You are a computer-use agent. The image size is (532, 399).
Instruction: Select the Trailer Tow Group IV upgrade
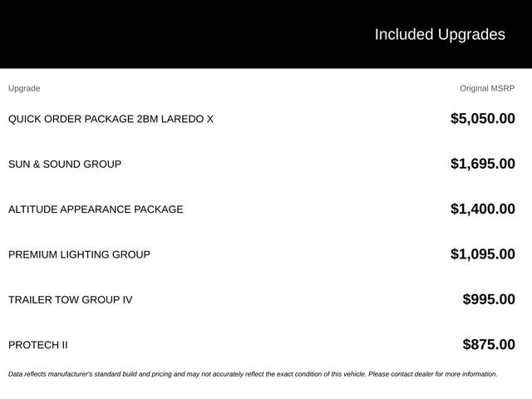[x=70, y=299]
